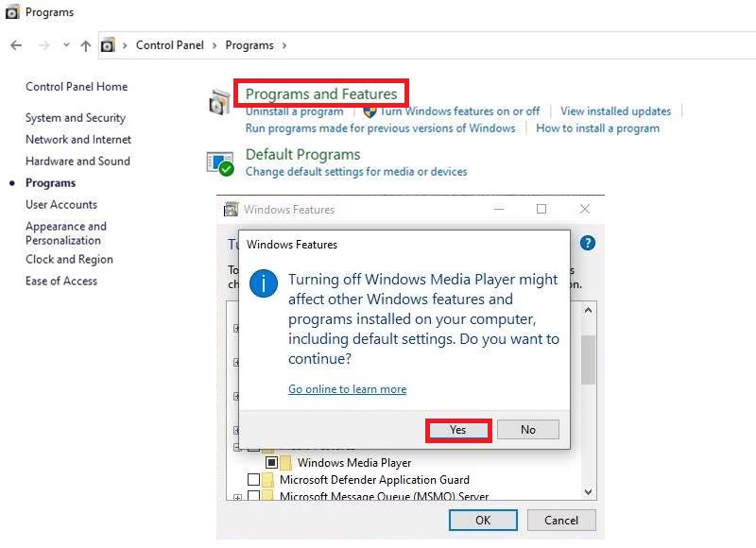This screenshot has height=548, width=756.
Task: Open Network and Internet category
Action: coord(78,140)
